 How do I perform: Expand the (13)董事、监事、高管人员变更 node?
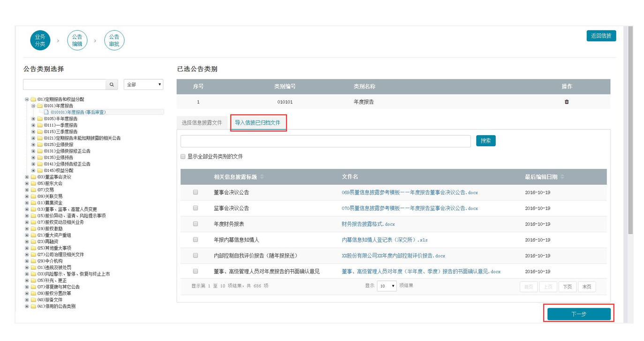coord(27,209)
